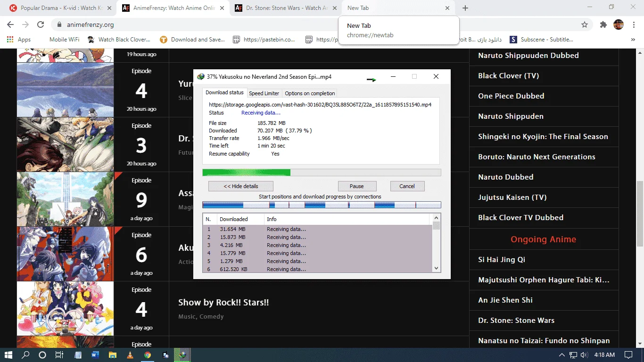Open One Piece Dubbed link
The height and width of the screenshot is (362, 644).
point(511,96)
